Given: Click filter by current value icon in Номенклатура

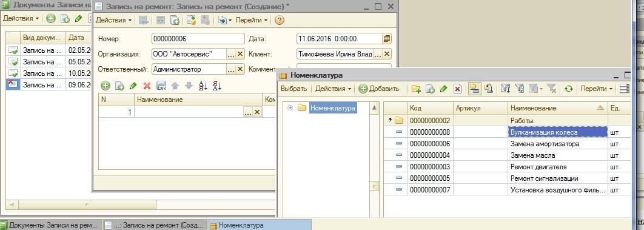Looking at the screenshot, I should tap(520, 89).
